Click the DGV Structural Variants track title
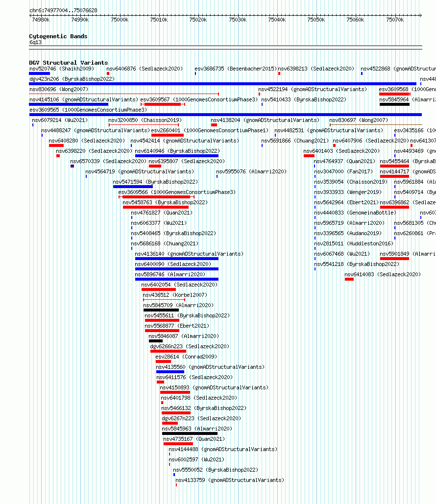 coord(69,63)
